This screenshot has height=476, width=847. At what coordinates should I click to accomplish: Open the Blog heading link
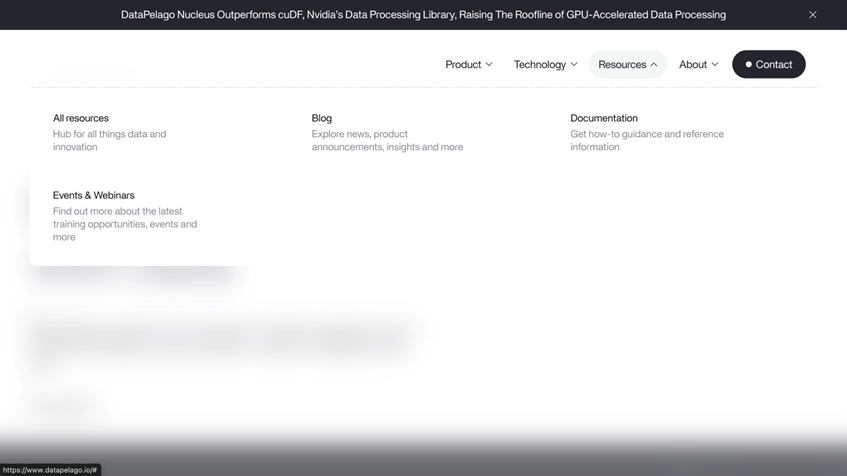321,118
